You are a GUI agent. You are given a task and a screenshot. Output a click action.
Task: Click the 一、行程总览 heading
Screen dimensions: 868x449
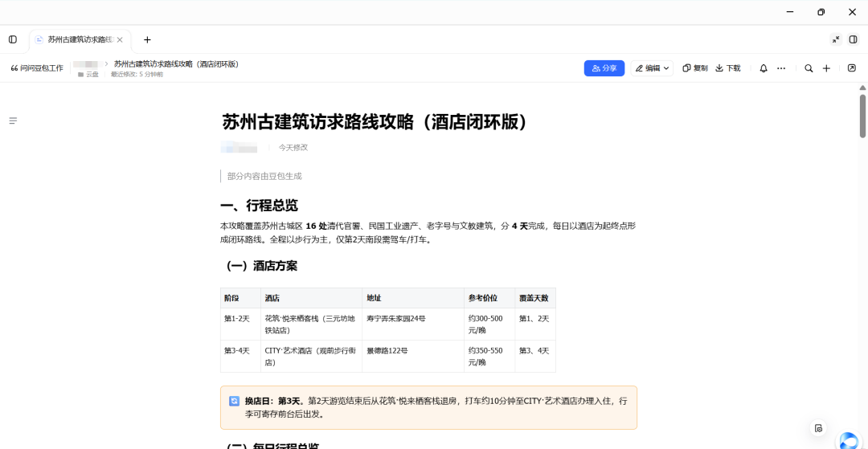point(259,206)
